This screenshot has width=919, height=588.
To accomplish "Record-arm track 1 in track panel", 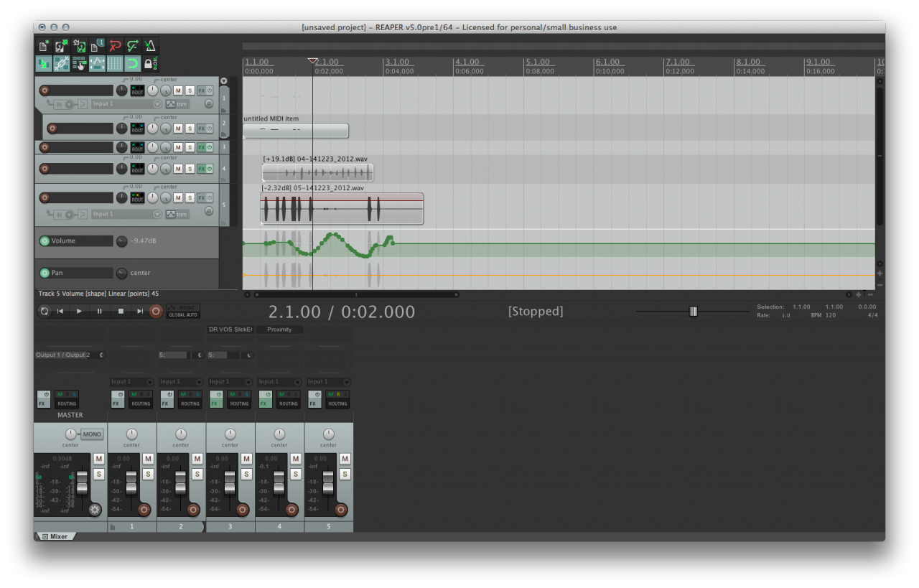I will [45, 90].
